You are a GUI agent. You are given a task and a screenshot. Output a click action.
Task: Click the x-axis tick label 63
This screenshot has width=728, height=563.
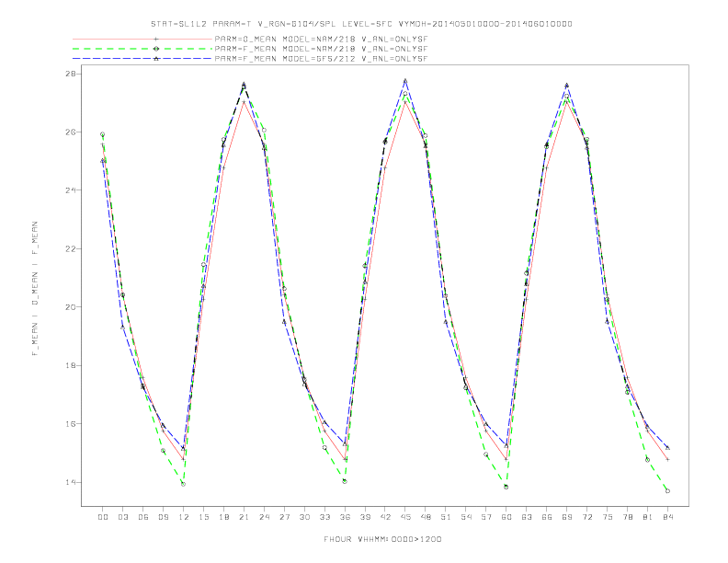click(527, 517)
